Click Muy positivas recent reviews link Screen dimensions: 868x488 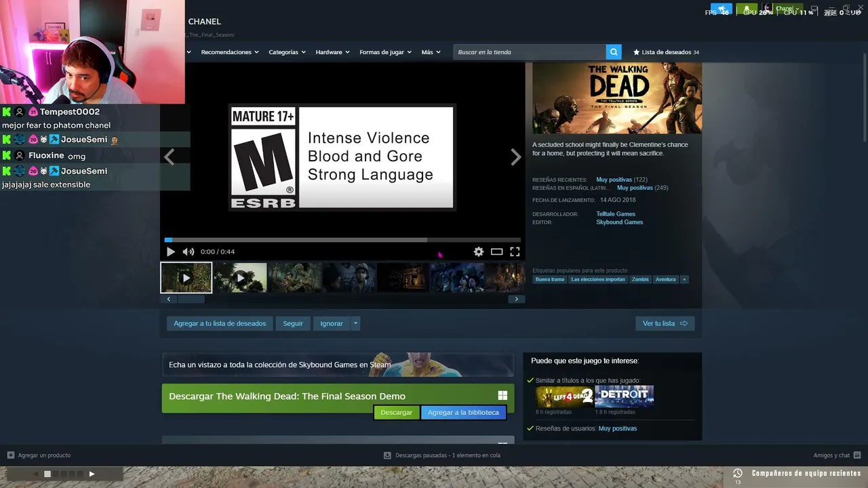614,180
